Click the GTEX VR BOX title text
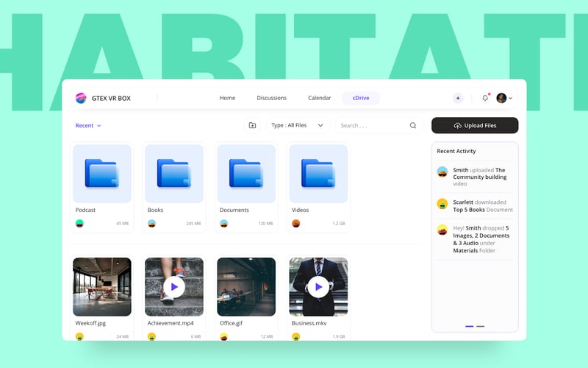Screen dimensions: 588x368 tap(111, 99)
